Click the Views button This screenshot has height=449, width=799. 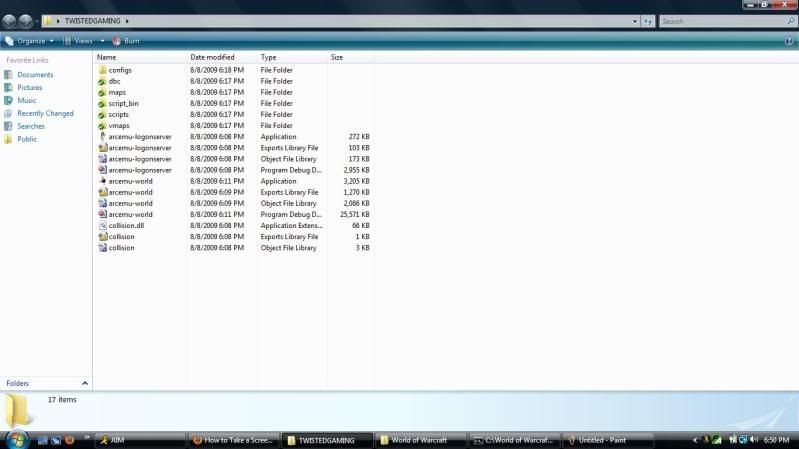click(78, 41)
